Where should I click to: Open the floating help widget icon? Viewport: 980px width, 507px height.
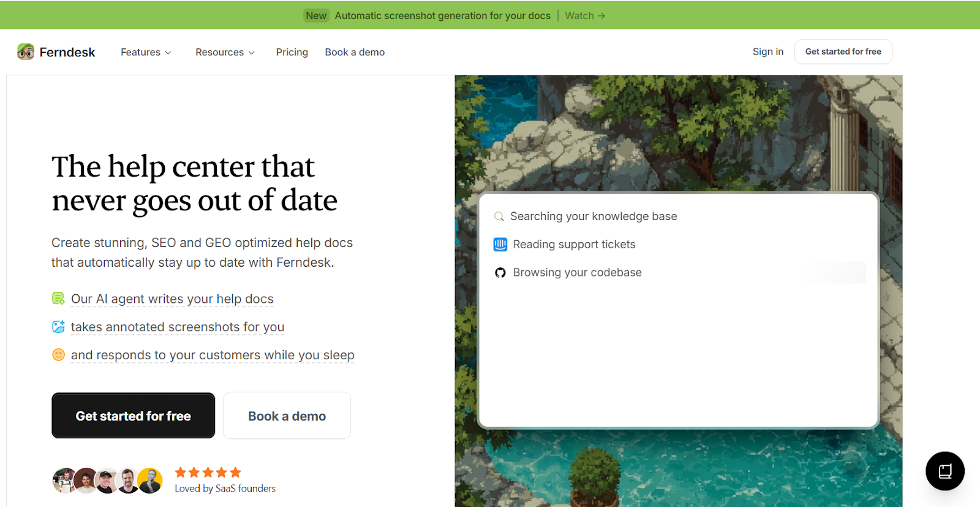tap(944, 471)
